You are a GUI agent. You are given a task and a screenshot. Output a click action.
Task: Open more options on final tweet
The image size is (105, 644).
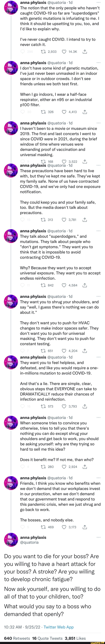pyautogui.click(x=98, y=537)
